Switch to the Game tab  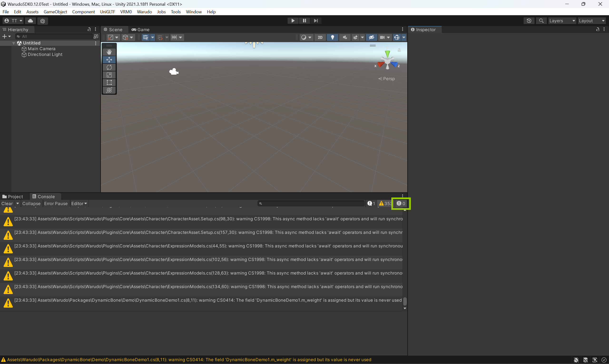tap(141, 30)
